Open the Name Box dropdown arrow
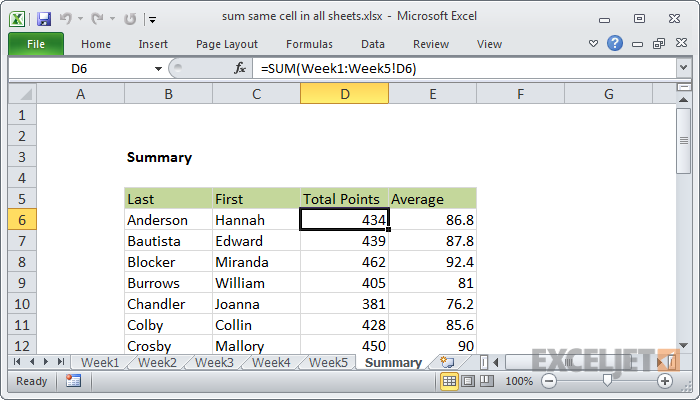 tap(158, 69)
